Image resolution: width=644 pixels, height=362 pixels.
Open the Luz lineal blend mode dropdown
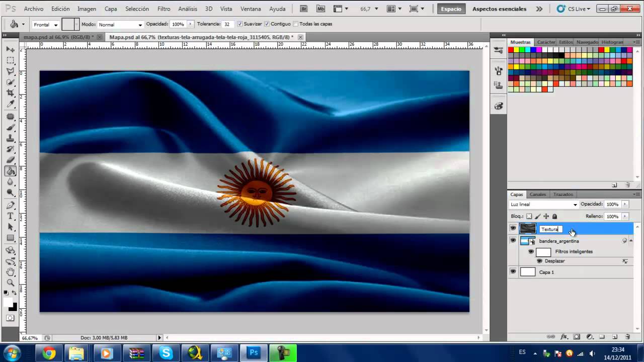[x=543, y=205]
